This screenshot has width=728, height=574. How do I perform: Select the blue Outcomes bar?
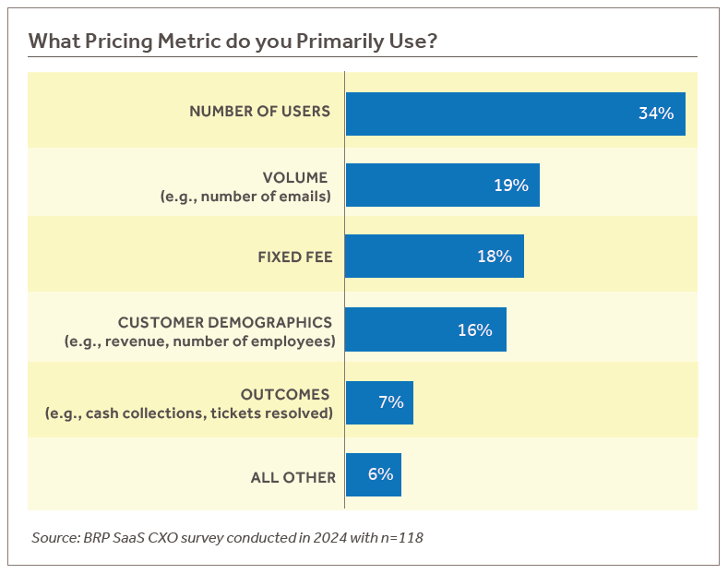(x=369, y=402)
